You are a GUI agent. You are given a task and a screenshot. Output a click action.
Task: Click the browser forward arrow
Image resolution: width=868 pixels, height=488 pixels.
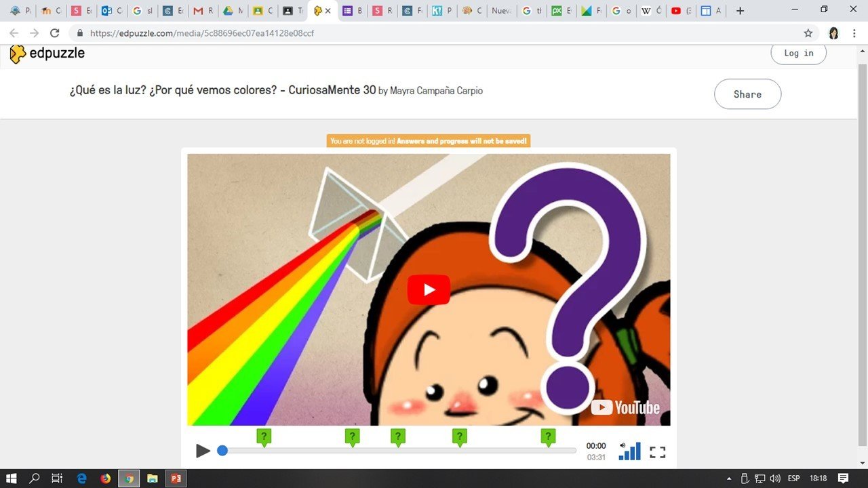34,33
